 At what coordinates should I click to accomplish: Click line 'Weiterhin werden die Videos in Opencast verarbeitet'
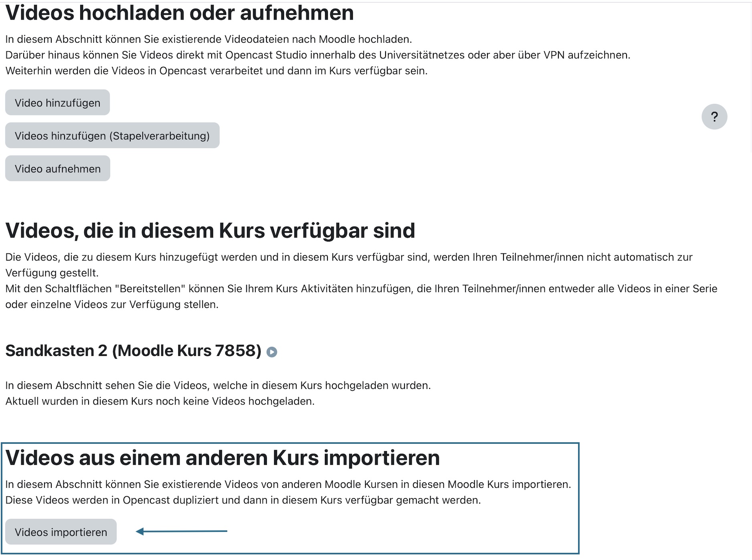[x=216, y=71]
